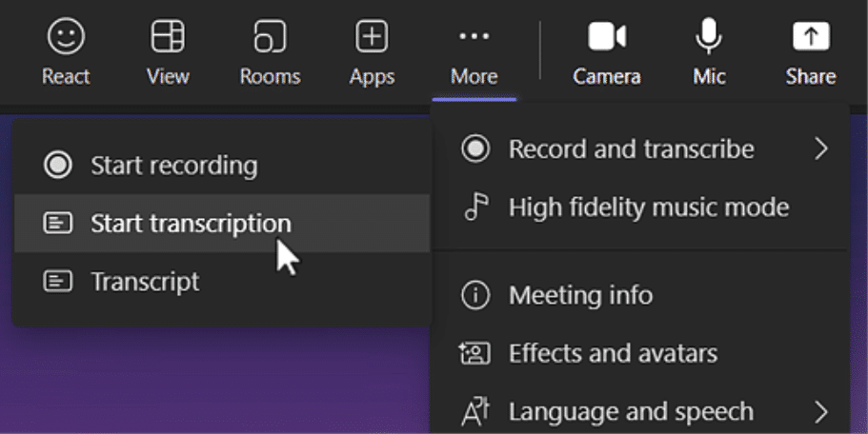This screenshot has height=434, width=868.
Task: Click the View layout icon
Action: click(168, 38)
